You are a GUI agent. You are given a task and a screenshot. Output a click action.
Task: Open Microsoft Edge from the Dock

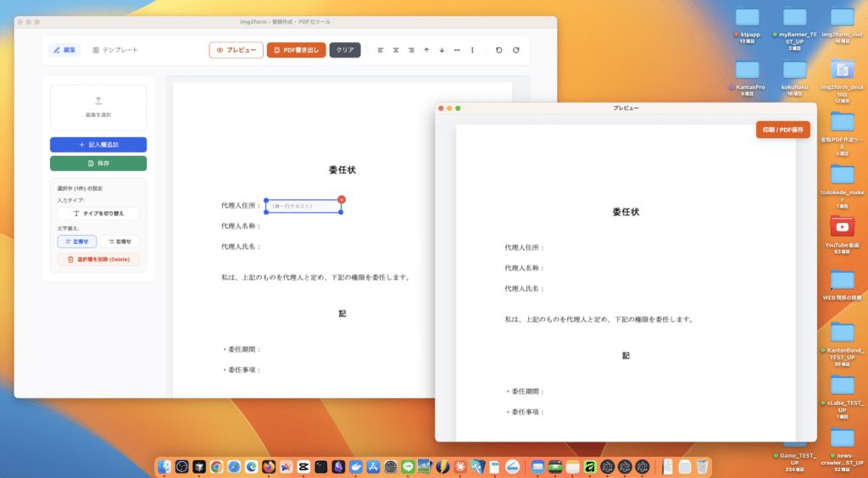pos(251,467)
